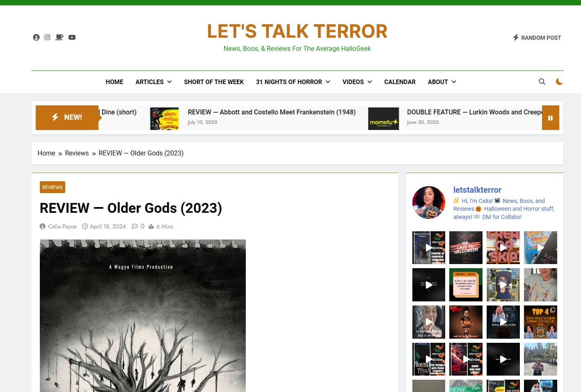Click the lightning bolt Random Post icon
The width and height of the screenshot is (581, 392).
click(x=516, y=38)
